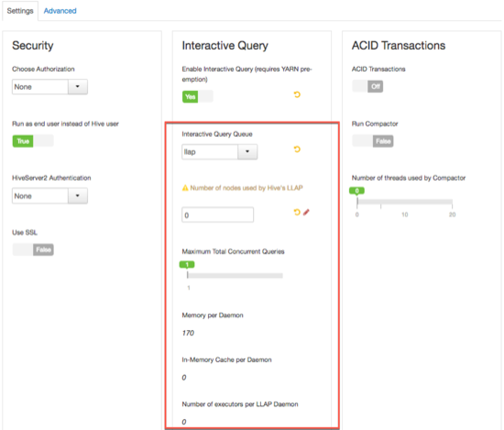Click undo arrow next to LLAP nodes field
The height and width of the screenshot is (430, 504).
tap(297, 212)
